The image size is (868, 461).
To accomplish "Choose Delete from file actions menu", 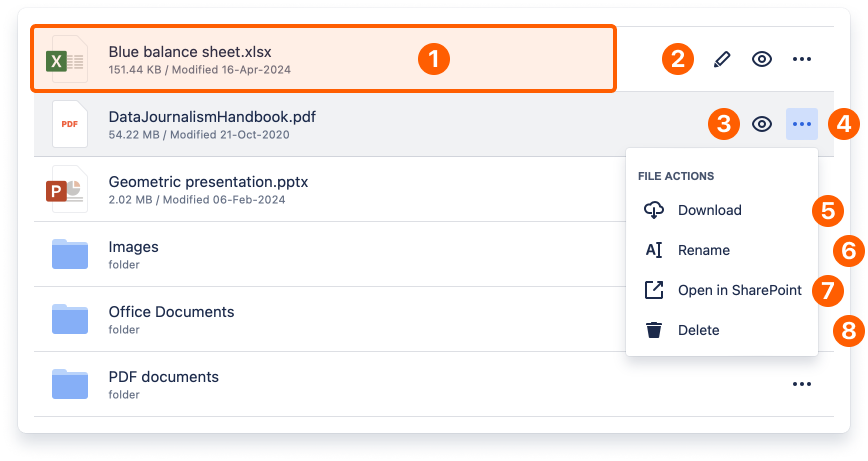I will [x=698, y=330].
